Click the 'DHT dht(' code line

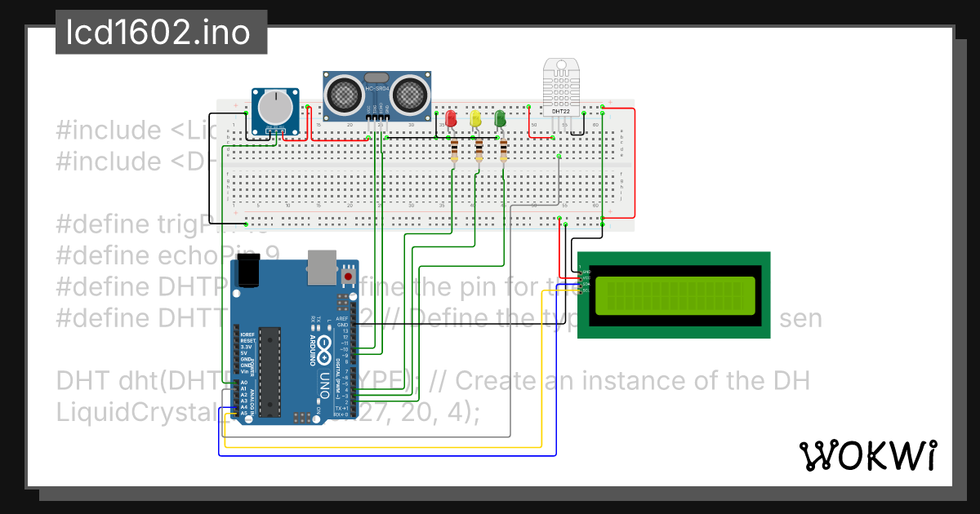(x=433, y=380)
